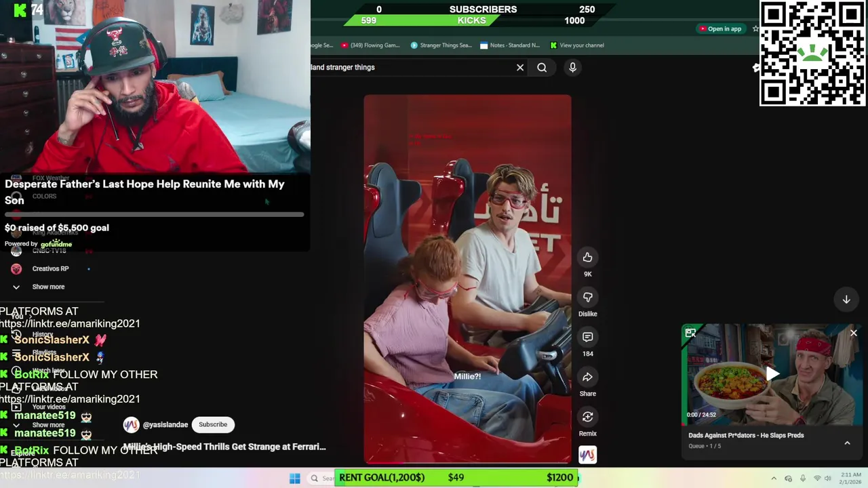Open @yasislandae channel avatar
The height and width of the screenshot is (488, 868).
click(131, 424)
